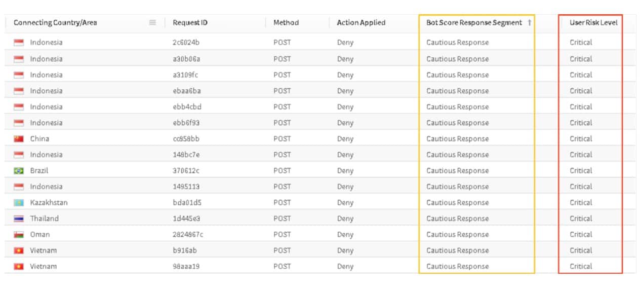Click the Oman flag icon
Screen dimensions: 644x288
tap(19, 235)
